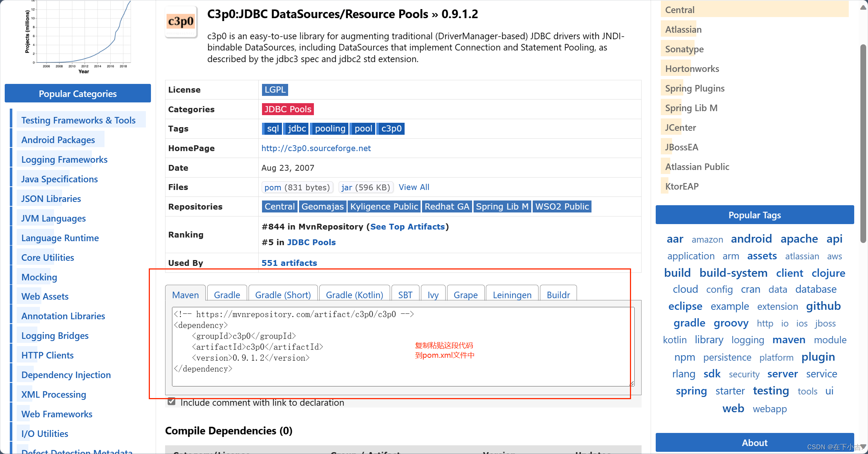Click See Top Artifacts link
The width and height of the screenshot is (868, 454).
click(408, 227)
